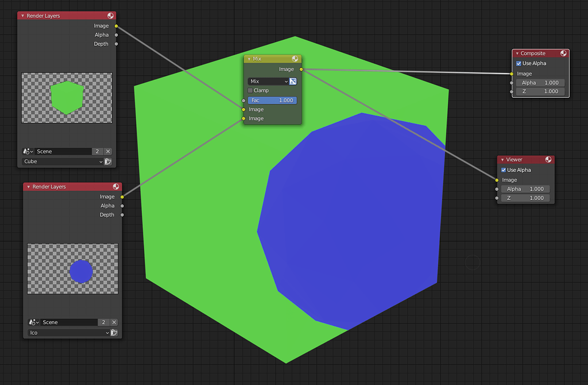This screenshot has width=588, height=385.
Task: Click the preview sphere icon on Cube Render Layers node
Action: tap(110, 16)
